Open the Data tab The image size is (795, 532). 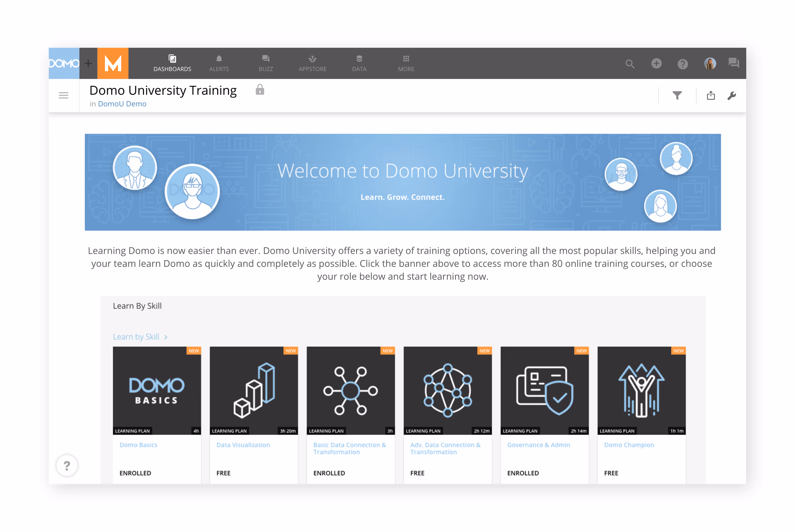tap(359, 63)
